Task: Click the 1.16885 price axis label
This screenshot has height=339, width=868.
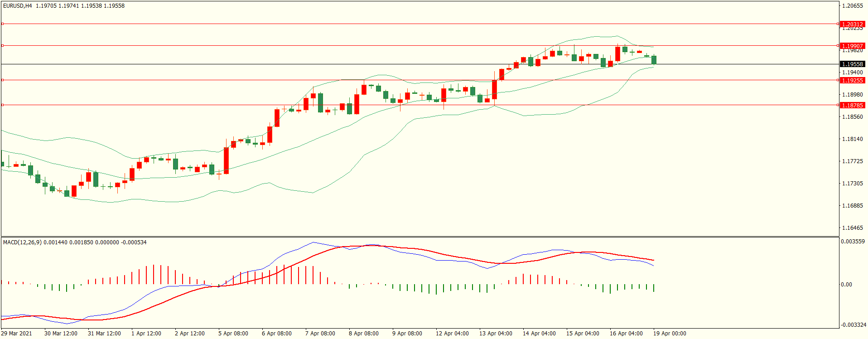Action: coord(852,206)
